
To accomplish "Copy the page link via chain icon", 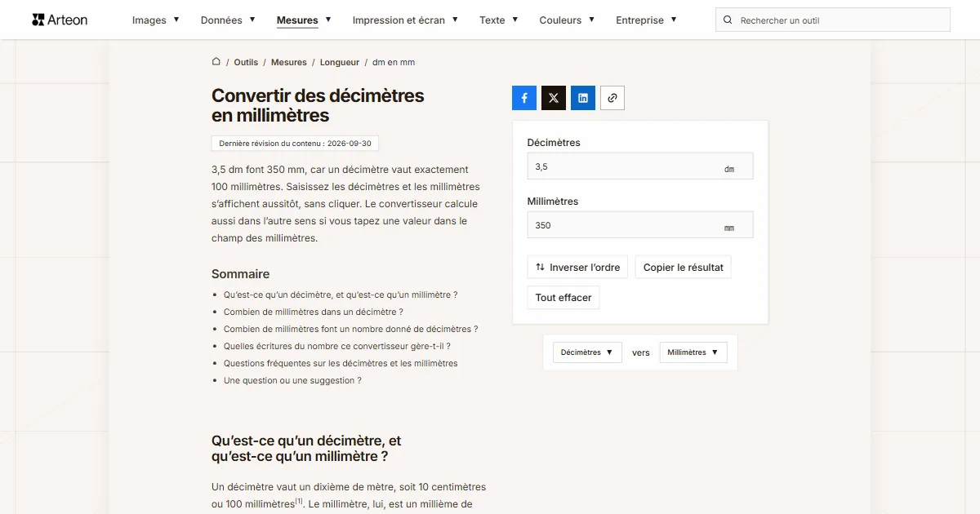I will click(x=612, y=98).
